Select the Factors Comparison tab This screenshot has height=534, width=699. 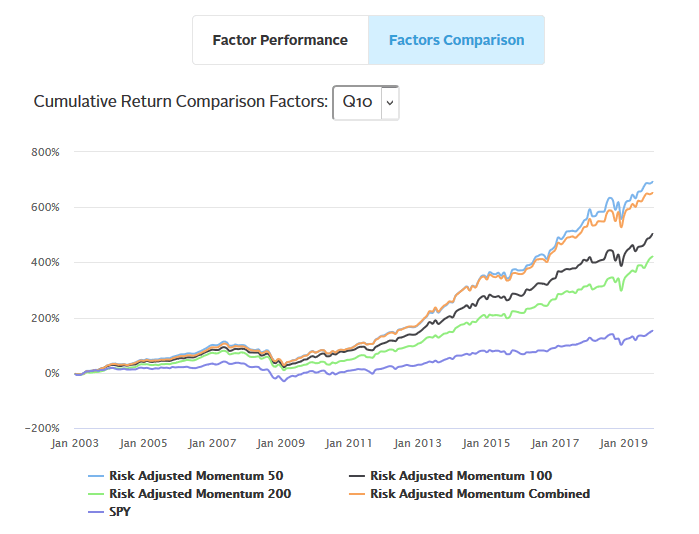[x=456, y=40]
